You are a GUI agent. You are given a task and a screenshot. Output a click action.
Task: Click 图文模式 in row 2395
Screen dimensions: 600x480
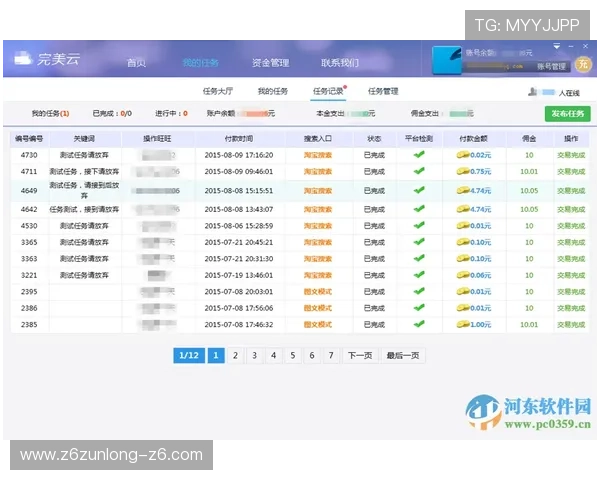click(x=318, y=292)
